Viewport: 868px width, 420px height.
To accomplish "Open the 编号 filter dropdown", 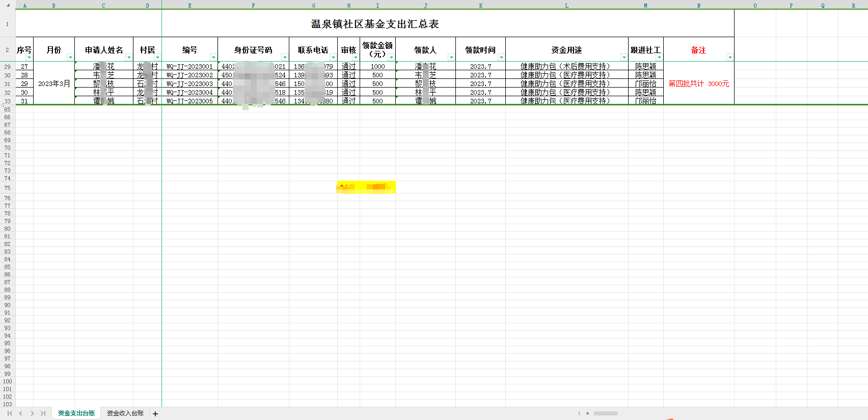I will (213, 58).
